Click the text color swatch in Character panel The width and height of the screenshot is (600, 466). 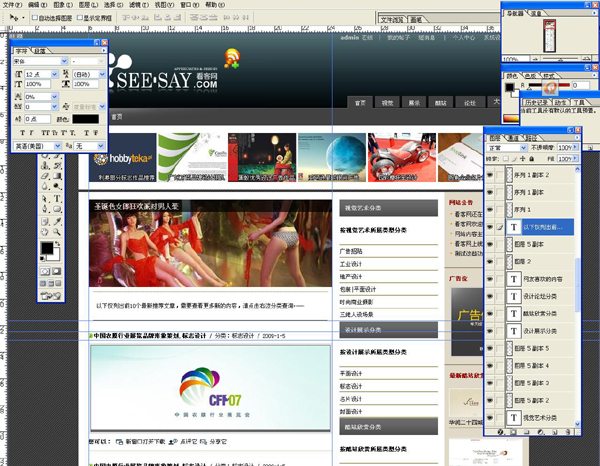pos(85,119)
